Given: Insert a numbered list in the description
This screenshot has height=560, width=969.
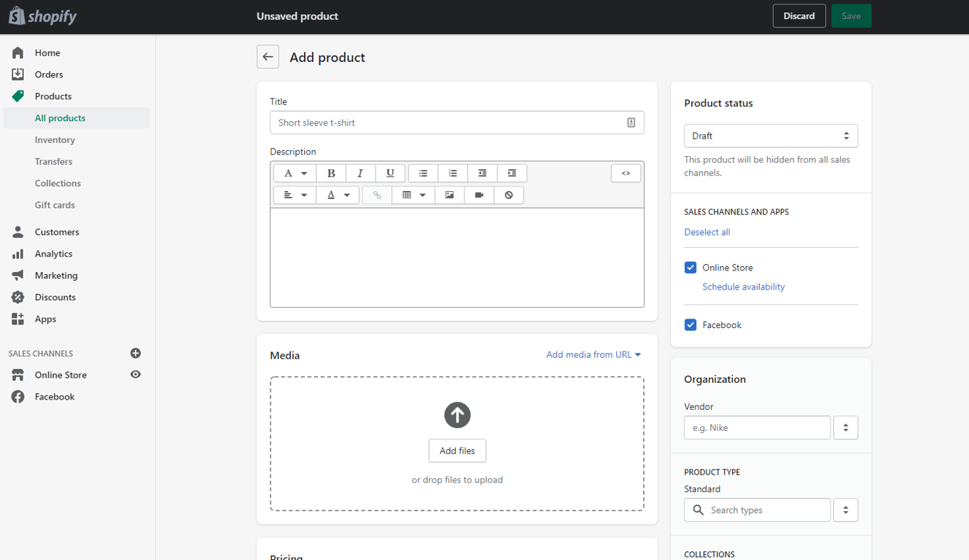Looking at the screenshot, I should pos(453,173).
